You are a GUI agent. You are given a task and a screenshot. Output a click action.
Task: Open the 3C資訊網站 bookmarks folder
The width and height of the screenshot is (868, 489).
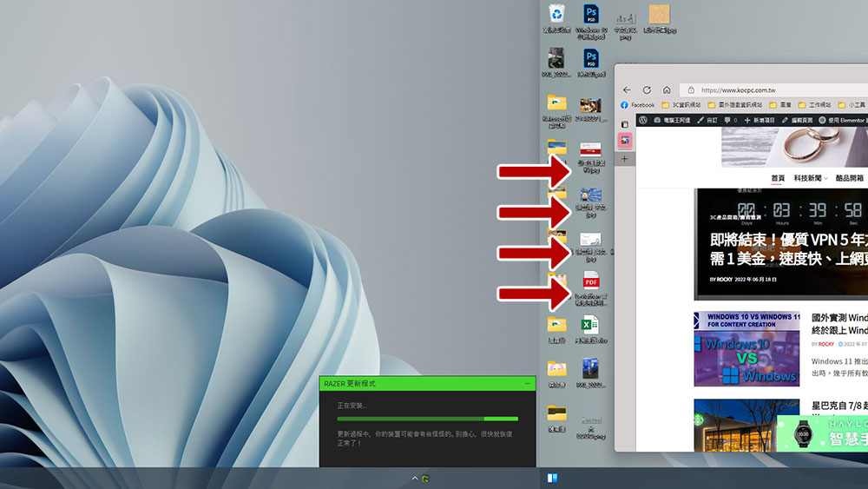coord(685,105)
